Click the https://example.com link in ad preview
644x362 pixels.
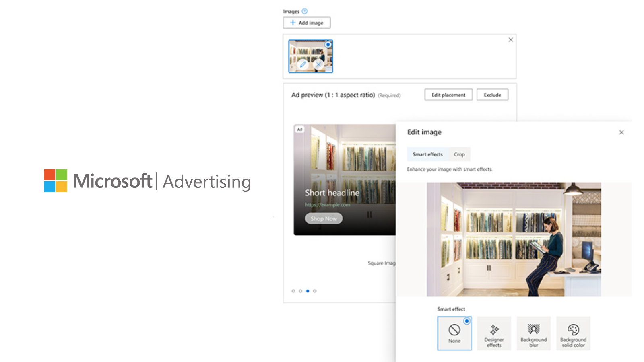(x=328, y=204)
